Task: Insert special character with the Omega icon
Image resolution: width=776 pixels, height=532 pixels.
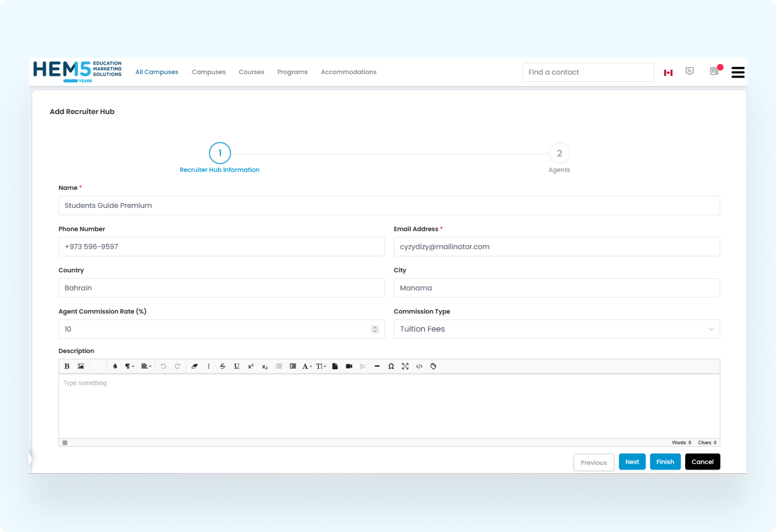Action: [x=391, y=366]
